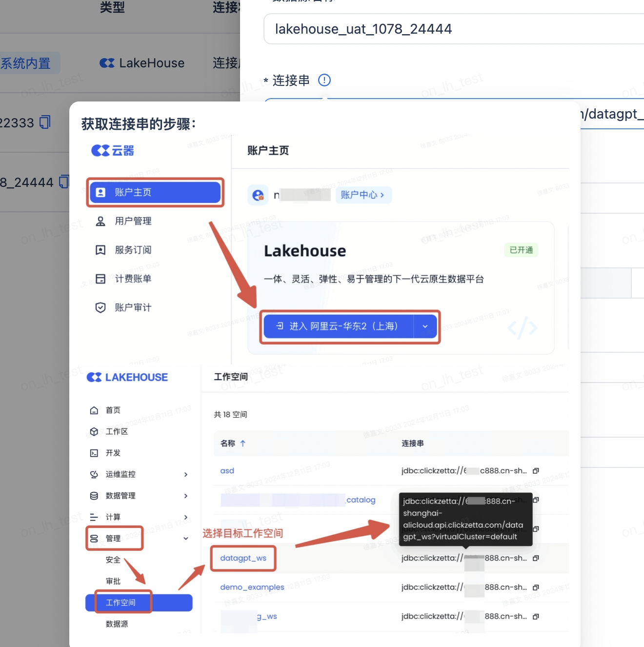Viewport: 644px width, 647px height.
Task: Sort workspaces by the 名称 arrow icon
Action: (x=242, y=444)
